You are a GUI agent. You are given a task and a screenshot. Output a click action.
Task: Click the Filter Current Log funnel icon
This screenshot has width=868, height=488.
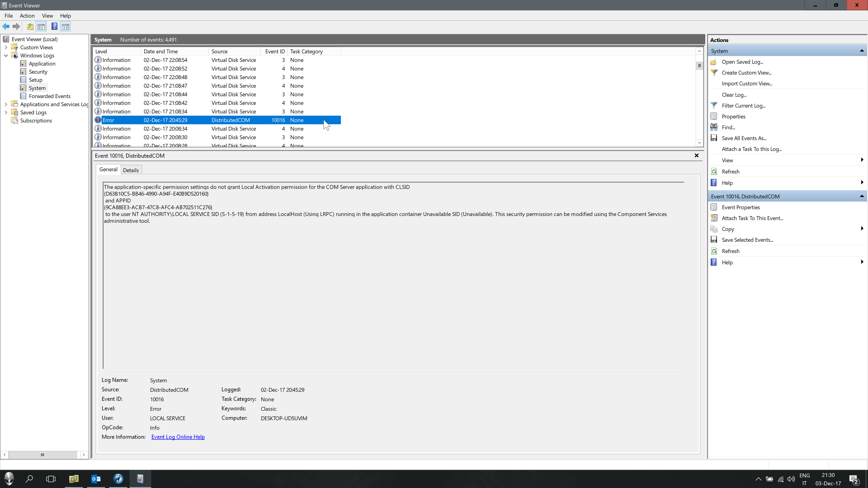tap(714, 106)
